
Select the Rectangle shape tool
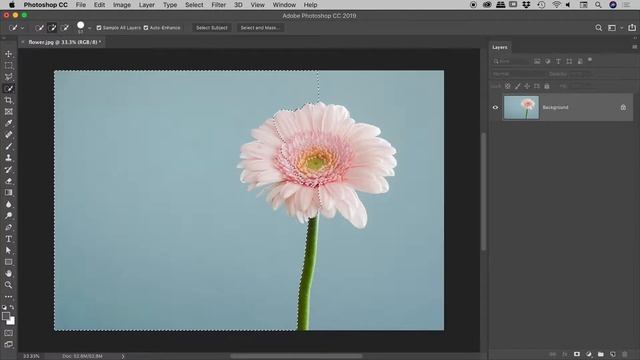pos(9,262)
